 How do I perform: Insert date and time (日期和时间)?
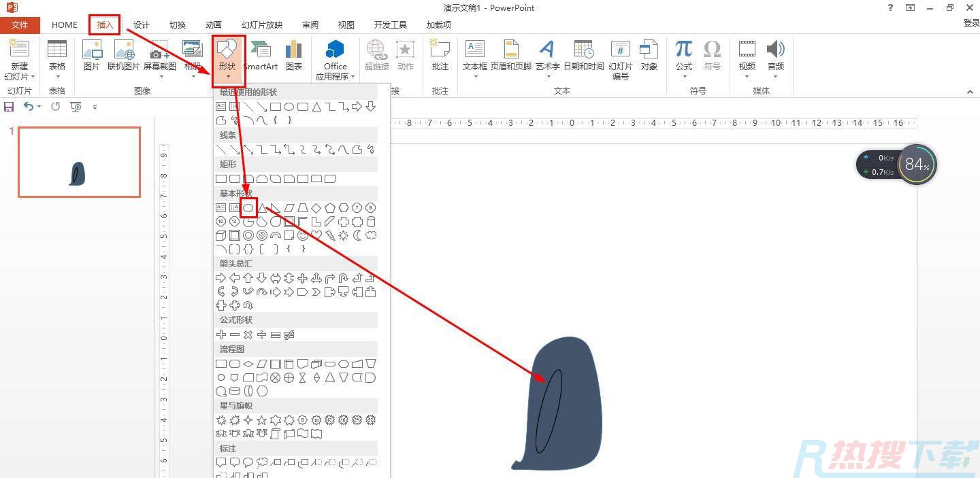point(583,56)
